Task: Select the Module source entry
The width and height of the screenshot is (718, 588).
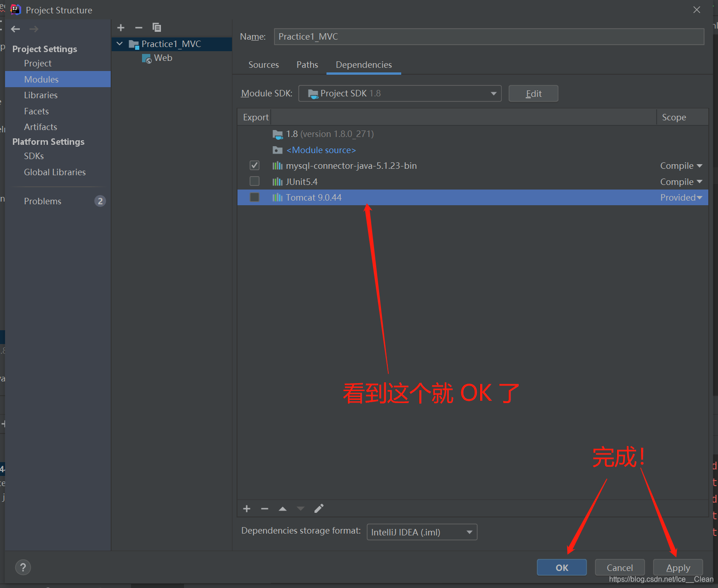Action: coord(321,150)
